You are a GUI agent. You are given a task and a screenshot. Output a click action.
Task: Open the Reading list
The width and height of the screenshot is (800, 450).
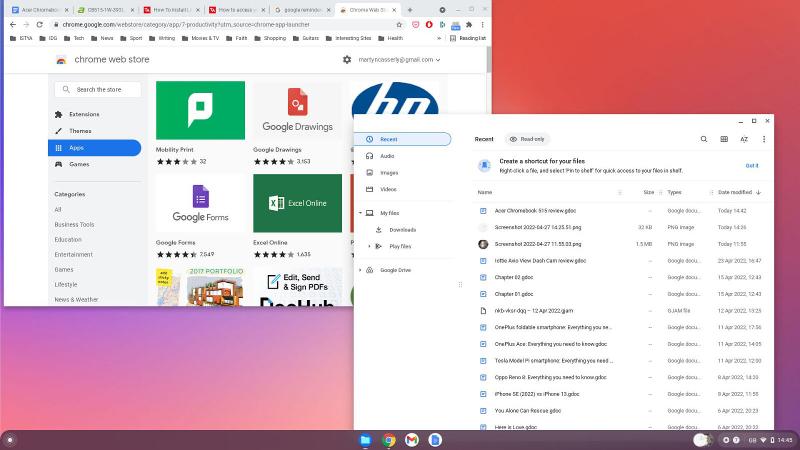pyautogui.click(x=468, y=38)
